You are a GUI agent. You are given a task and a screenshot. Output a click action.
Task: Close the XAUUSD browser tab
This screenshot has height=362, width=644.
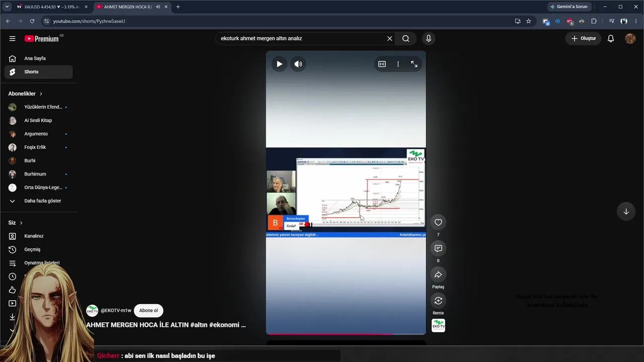(86, 7)
